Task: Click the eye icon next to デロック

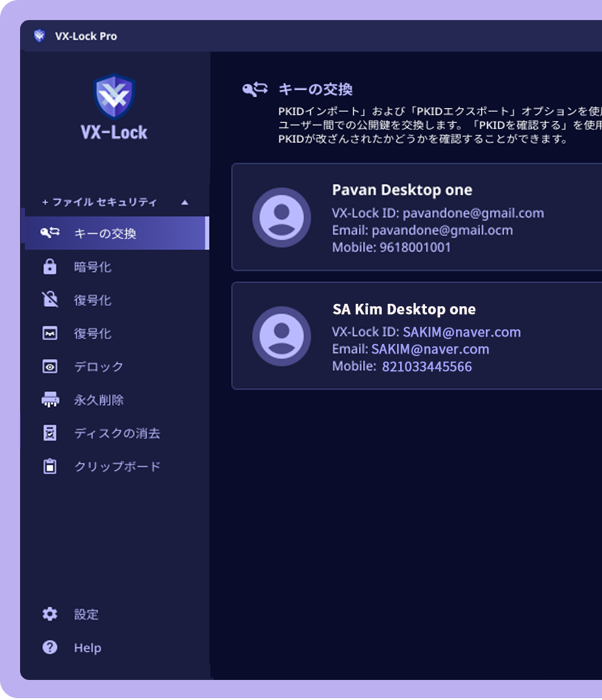Action: [x=50, y=366]
